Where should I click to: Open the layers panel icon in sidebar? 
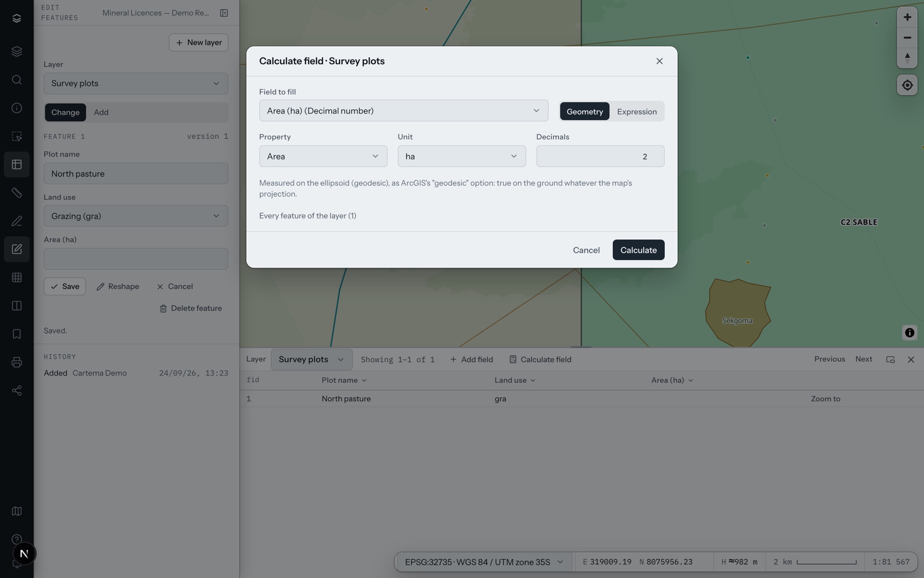pos(16,51)
